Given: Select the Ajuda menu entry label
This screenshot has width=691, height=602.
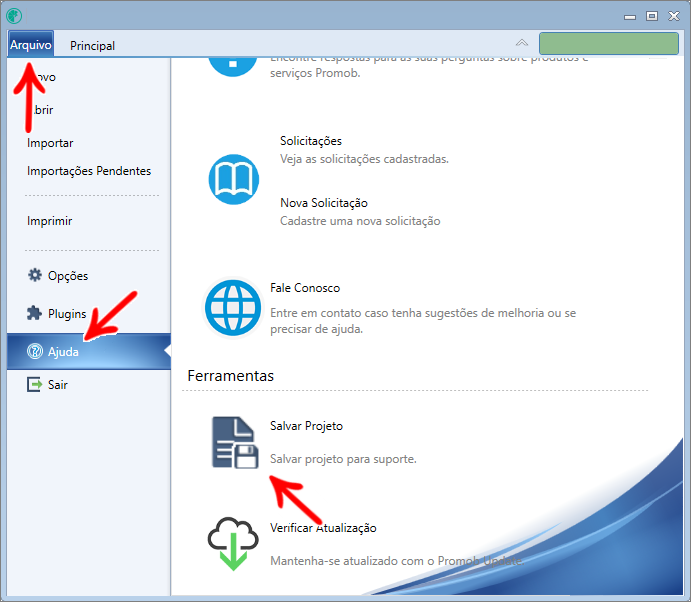Looking at the screenshot, I should (63, 352).
